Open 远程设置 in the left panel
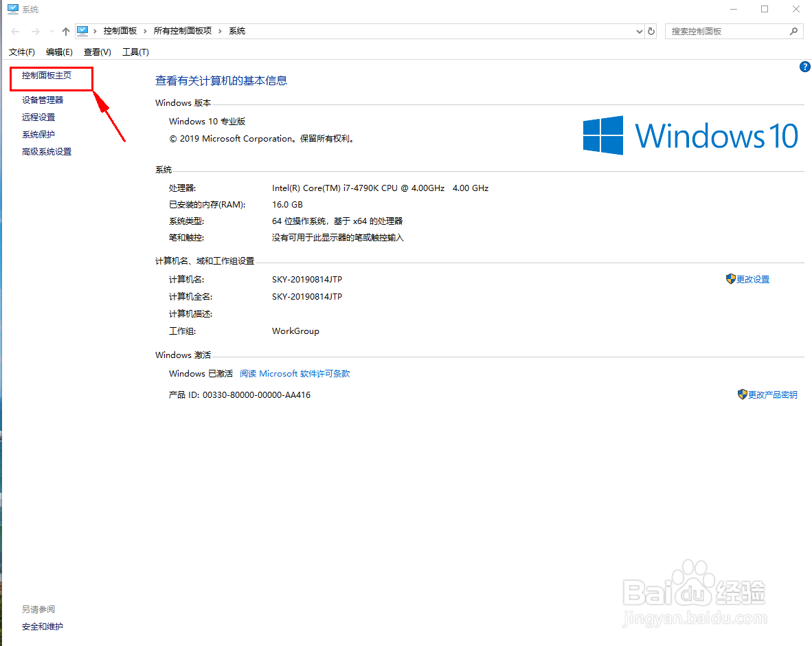Image resolution: width=812 pixels, height=646 pixels. (x=38, y=117)
